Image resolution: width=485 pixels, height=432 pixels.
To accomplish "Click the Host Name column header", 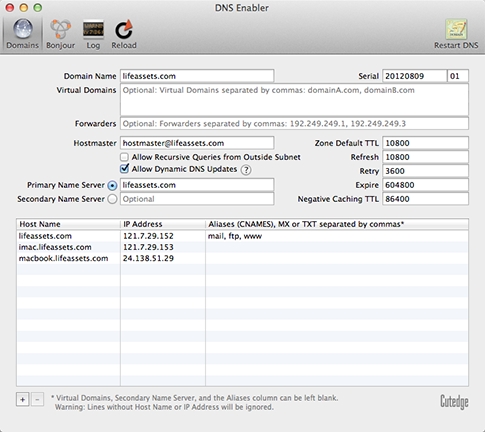I will 68,224.
